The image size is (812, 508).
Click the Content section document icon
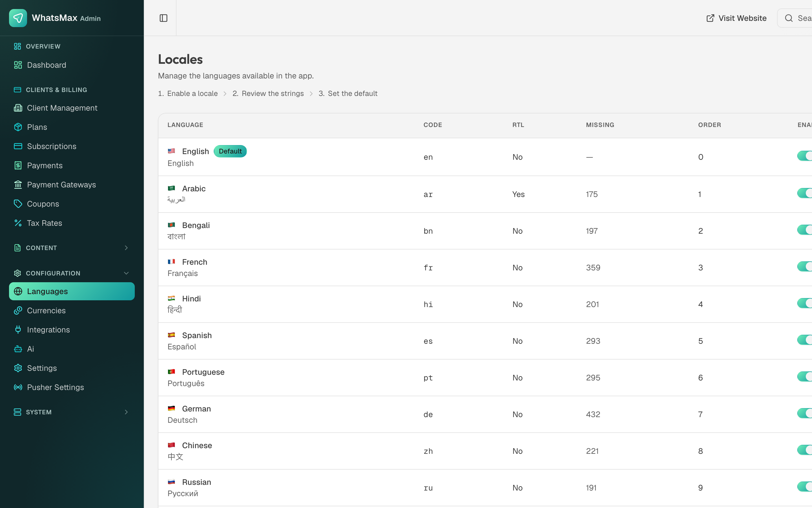point(17,248)
